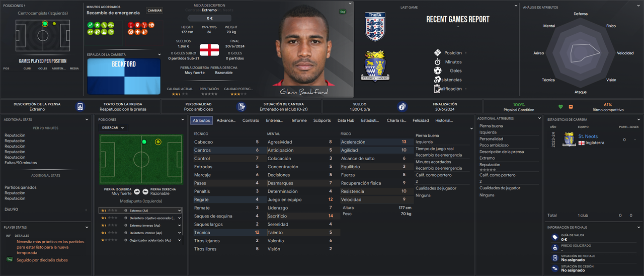This screenshot has height=276, width=644.
Task: Click the info icon beside Extremo (At)
Action: [x=126, y=211]
